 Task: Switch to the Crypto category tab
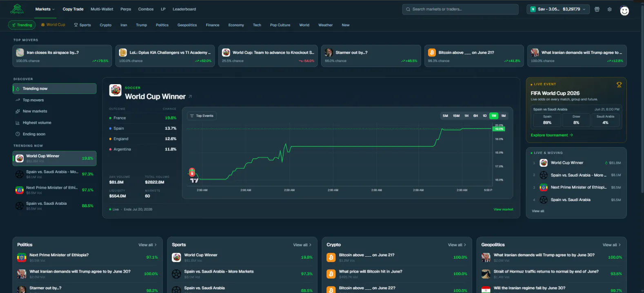pos(106,25)
